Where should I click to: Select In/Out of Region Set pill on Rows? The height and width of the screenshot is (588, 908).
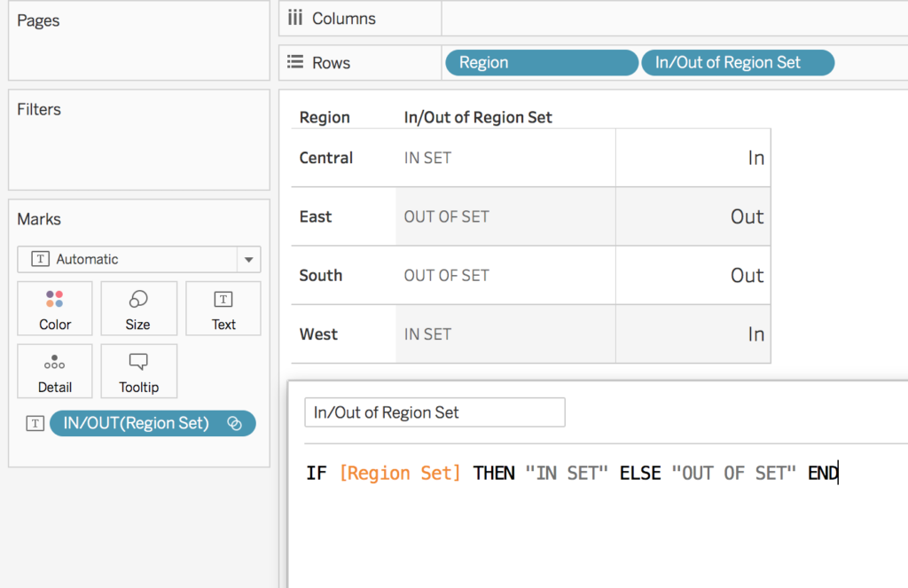[737, 63]
